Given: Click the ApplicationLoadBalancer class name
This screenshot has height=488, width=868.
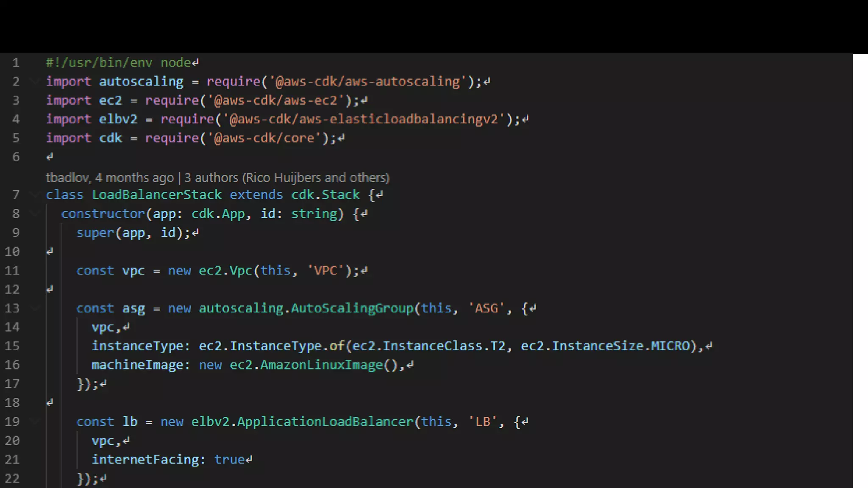Looking at the screenshot, I should point(325,421).
